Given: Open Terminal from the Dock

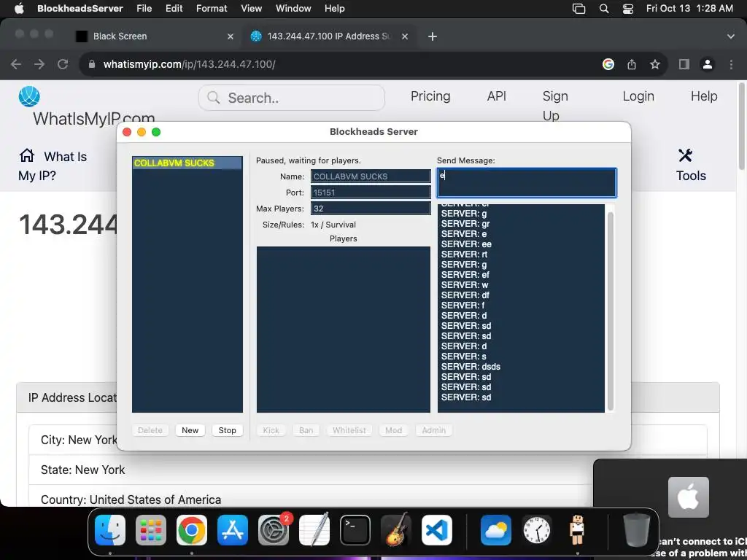Looking at the screenshot, I should pyautogui.click(x=355, y=530).
